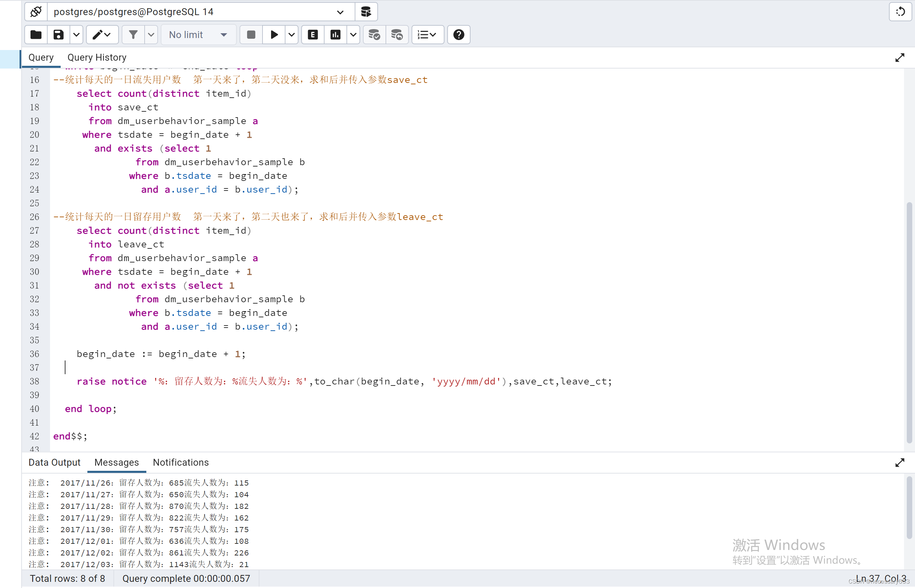Open a new query tool connection
The image size is (915, 588).
[x=366, y=12]
